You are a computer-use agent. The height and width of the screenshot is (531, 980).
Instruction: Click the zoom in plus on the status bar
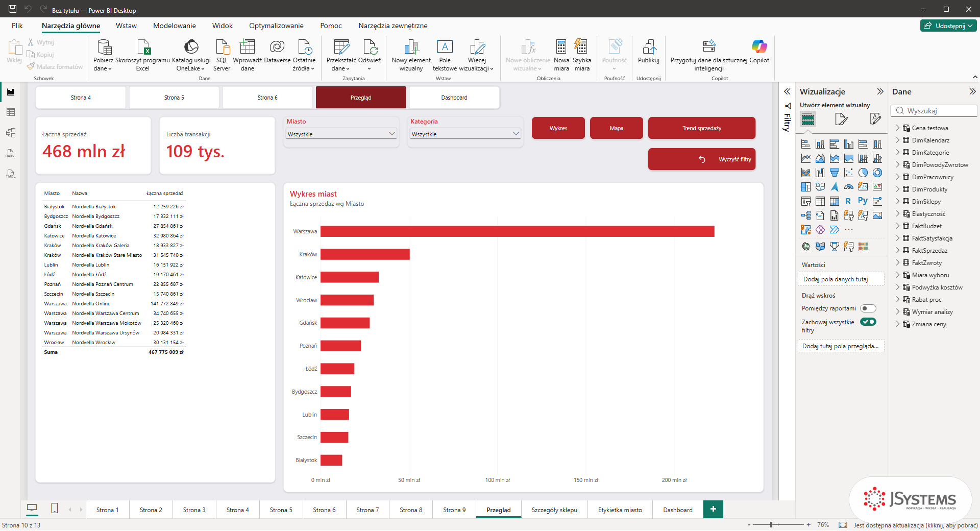click(808, 524)
